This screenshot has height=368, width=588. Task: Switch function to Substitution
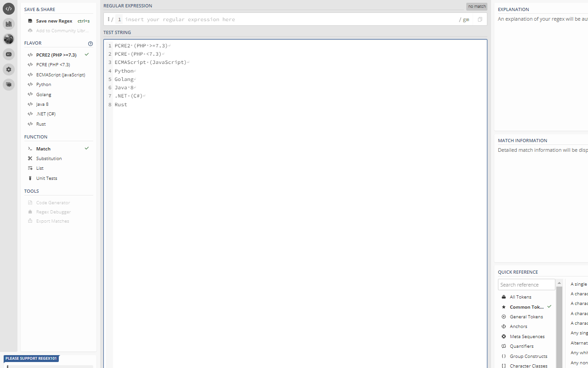(49, 158)
